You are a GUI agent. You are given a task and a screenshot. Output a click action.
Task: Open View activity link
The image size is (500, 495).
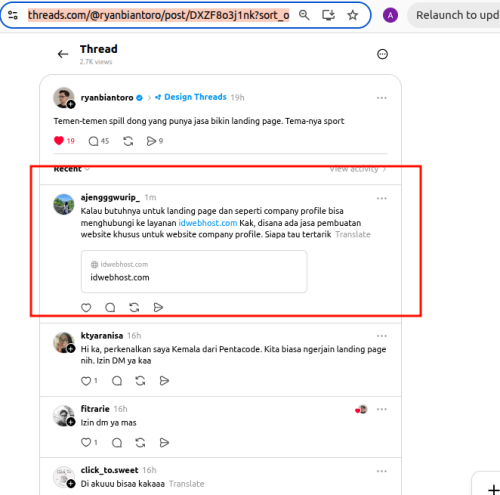[x=358, y=169]
